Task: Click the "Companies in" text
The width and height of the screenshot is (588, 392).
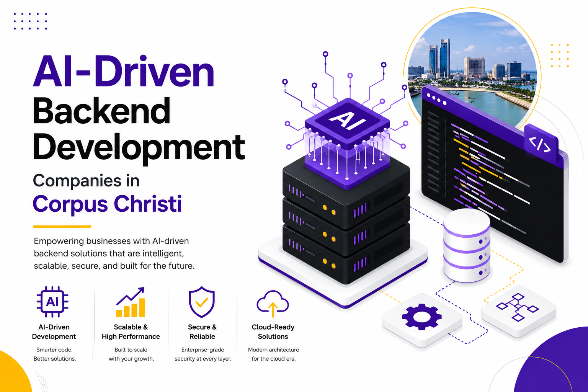Action: click(x=86, y=181)
